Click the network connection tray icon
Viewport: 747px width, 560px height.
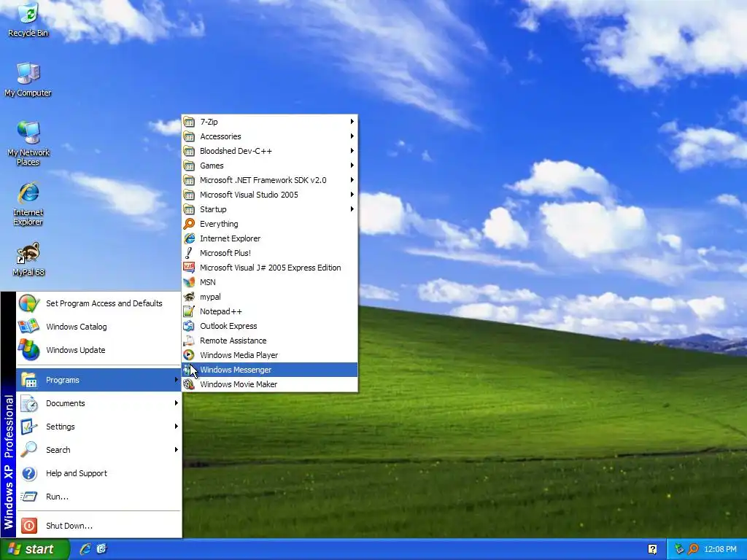pyautogui.click(x=679, y=549)
